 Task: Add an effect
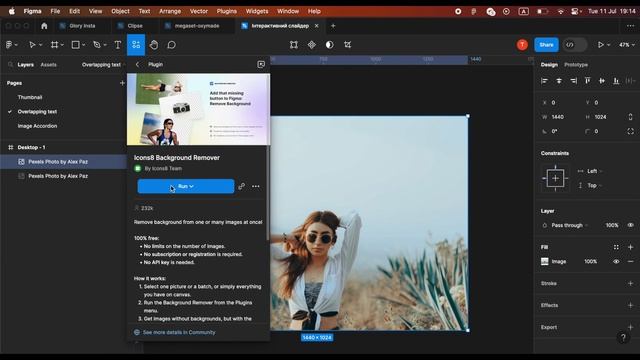click(x=631, y=305)
